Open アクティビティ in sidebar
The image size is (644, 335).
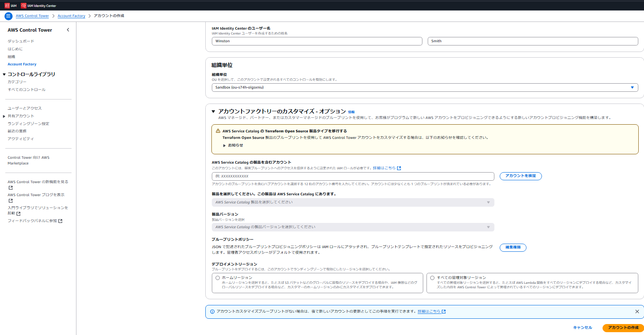[x=21, y=139]
